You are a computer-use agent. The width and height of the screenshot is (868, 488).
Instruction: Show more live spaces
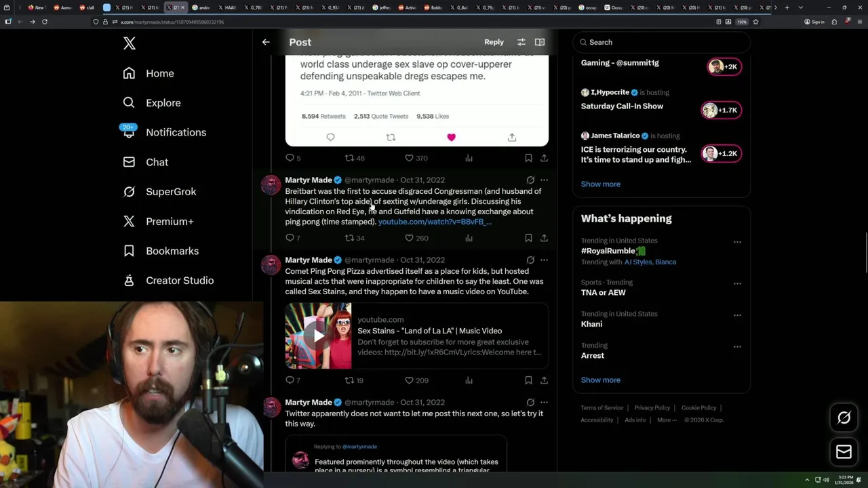coord(600,184)
